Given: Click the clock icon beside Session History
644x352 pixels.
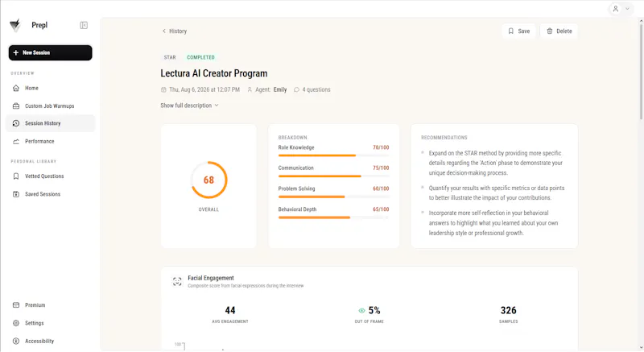Looking at the screenshot, I should [16, 123].
